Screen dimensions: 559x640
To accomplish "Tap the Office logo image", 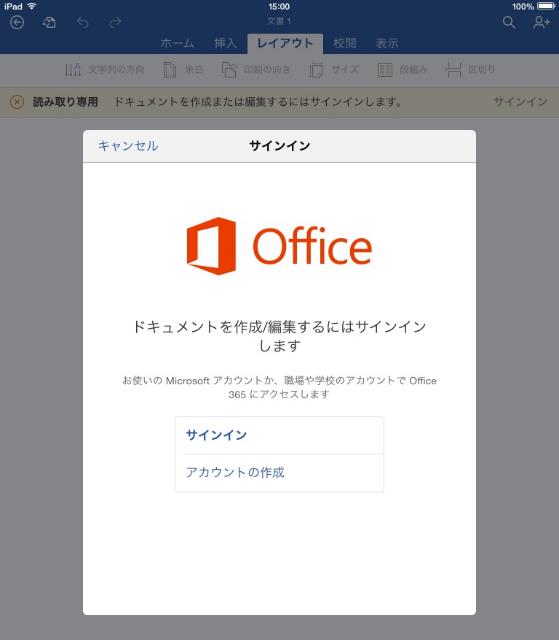I will (x=280, y=246).
